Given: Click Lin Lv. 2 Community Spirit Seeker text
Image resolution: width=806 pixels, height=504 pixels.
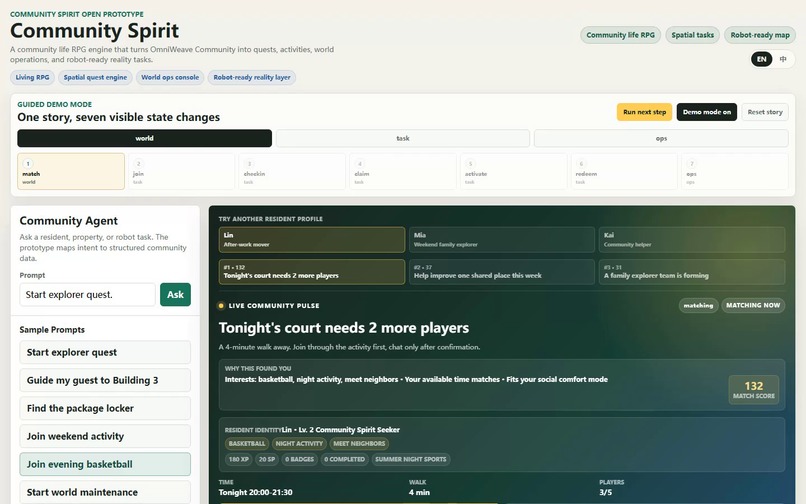Looking at the screenshot, I should 341,430.
